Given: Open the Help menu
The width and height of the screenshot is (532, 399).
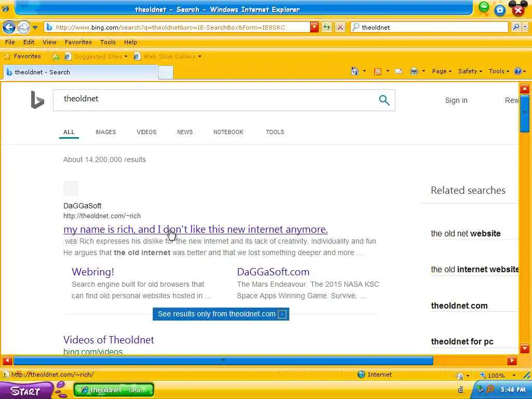Looking at the screenshot, I should pyautogui.click(x=130, y=42).
